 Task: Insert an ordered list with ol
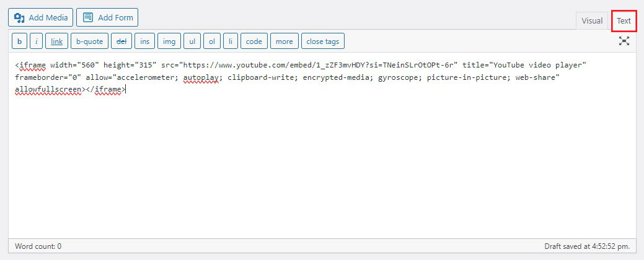click(212, 41)
